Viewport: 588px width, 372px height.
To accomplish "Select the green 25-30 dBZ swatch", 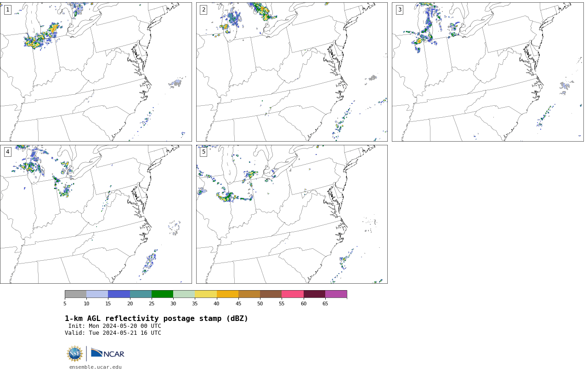I will tap(162, 294).
